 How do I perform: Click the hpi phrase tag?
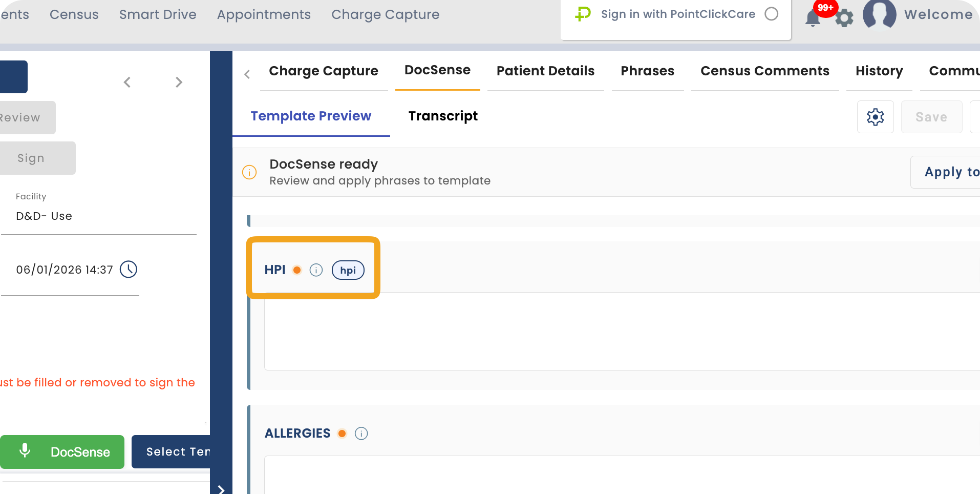pos(348,270)
